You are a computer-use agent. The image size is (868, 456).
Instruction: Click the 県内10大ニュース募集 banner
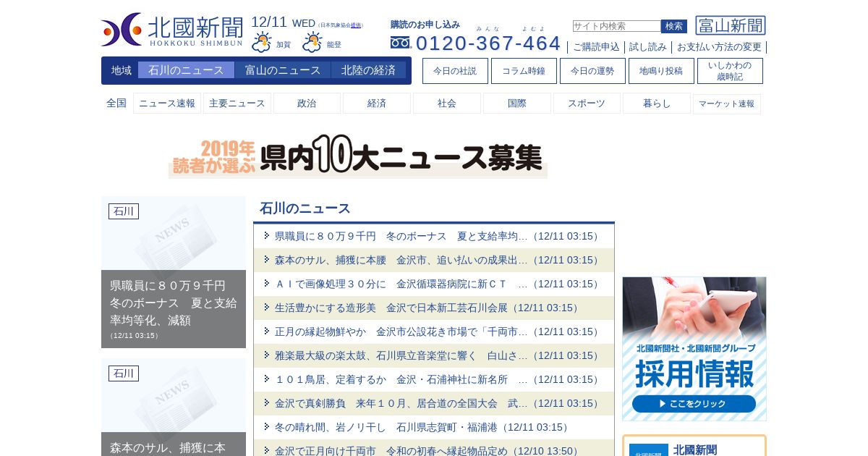pos(358,156)
